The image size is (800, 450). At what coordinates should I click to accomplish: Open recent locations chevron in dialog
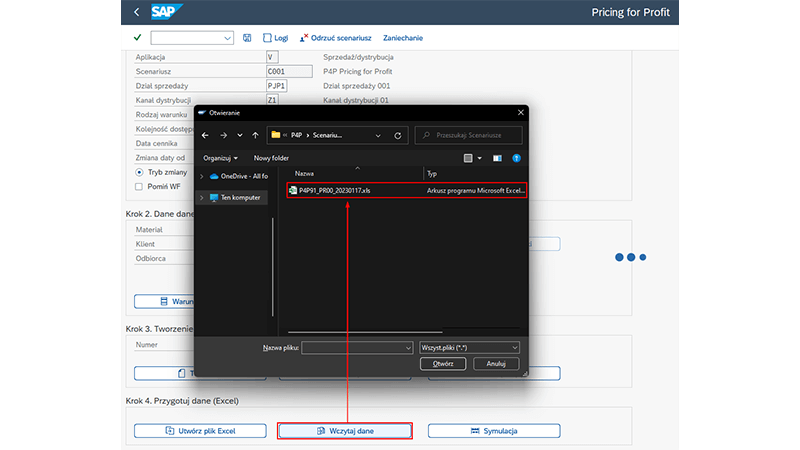click(240, 135)
